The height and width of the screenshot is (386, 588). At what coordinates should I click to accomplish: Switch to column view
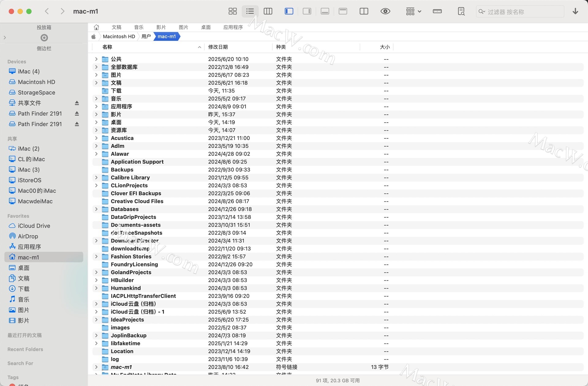268,11
